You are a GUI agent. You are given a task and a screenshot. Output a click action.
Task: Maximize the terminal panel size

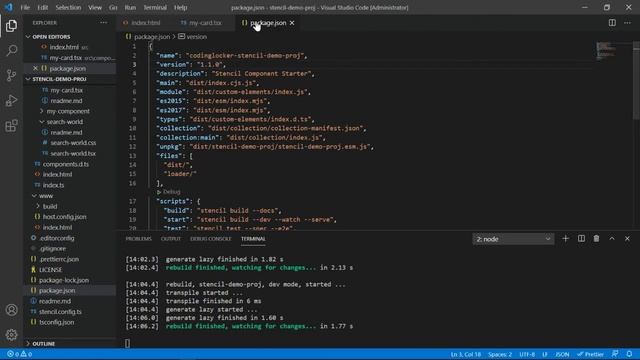pyautogui.click(x=612, y=238)
